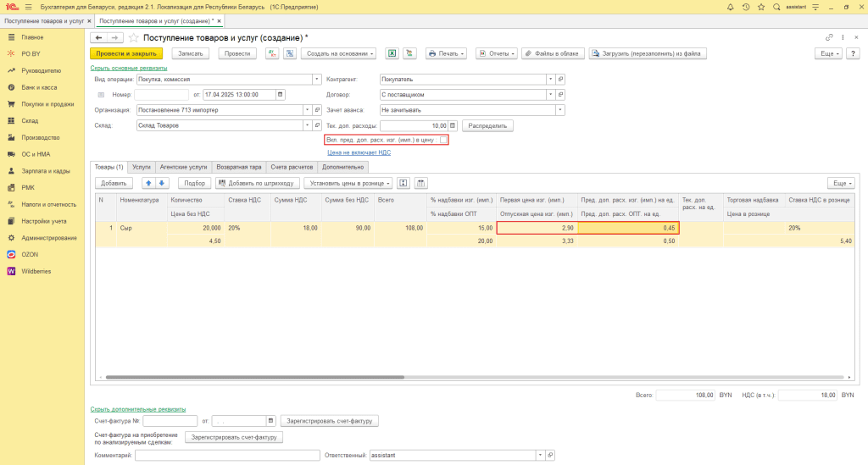This screenshot has width=868, height=465.
Task: Switch to Возвратная тара tab
Action: [238, 167]
